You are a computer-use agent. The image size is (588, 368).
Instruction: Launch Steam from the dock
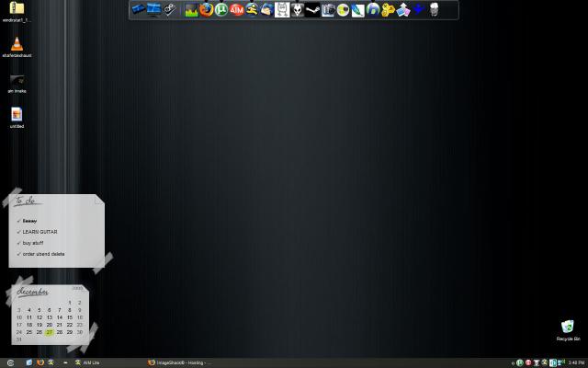click(x=312, y=10)
